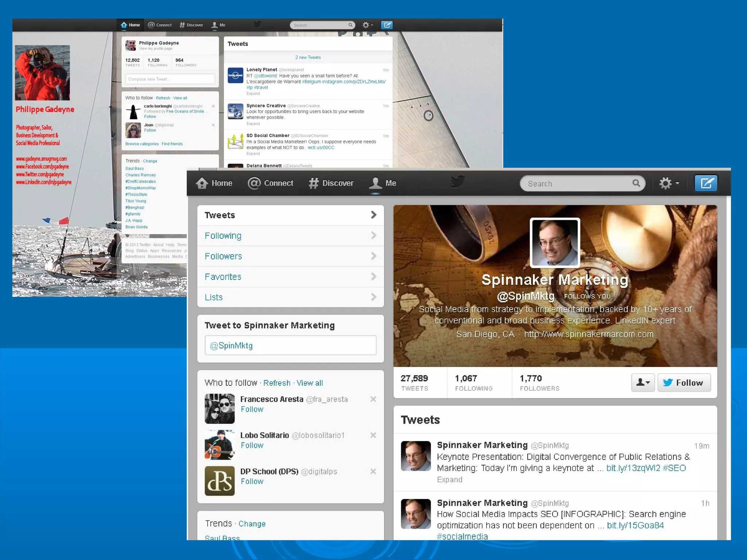Open the Lists row
747x560 pixels.
tap(291, 297)
